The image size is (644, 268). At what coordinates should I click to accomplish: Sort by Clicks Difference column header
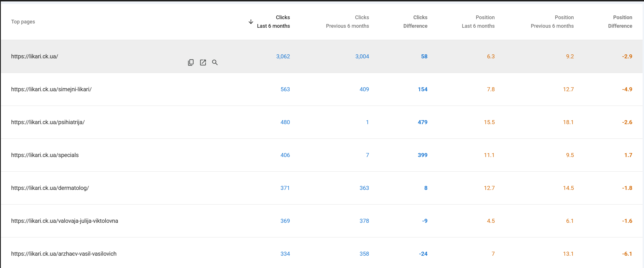tap(415, 22)
